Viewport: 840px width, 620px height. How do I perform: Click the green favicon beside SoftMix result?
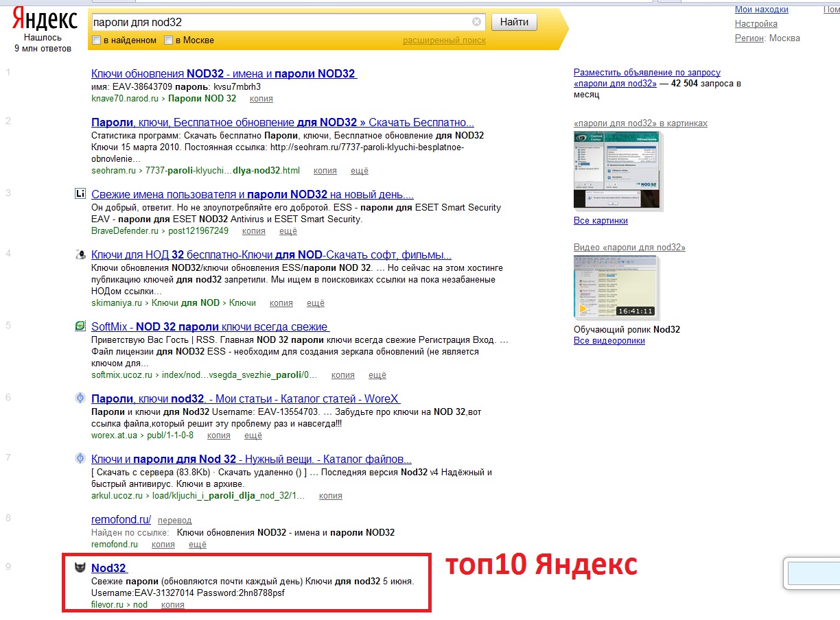click(x=80, y=326)
